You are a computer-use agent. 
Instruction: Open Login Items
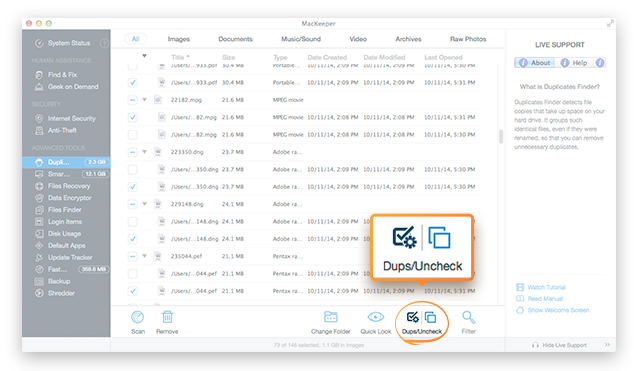[x=59, y=222]
